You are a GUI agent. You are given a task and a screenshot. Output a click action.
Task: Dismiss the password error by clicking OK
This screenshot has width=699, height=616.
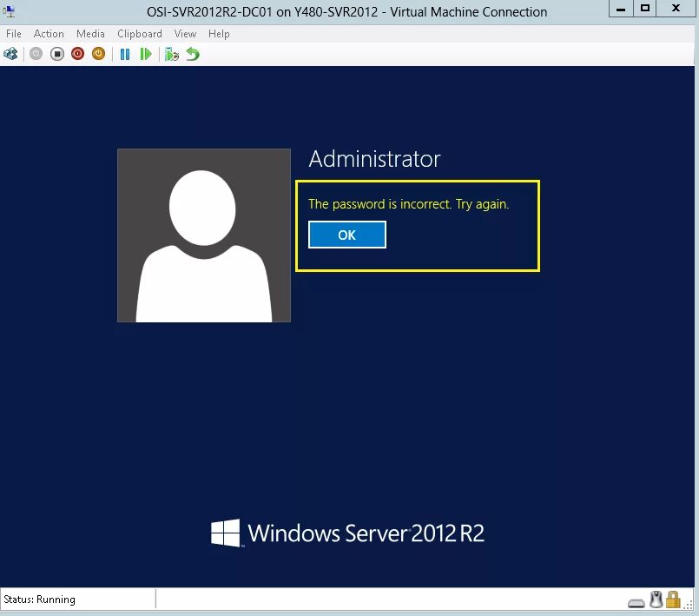[x=346, y=235]
